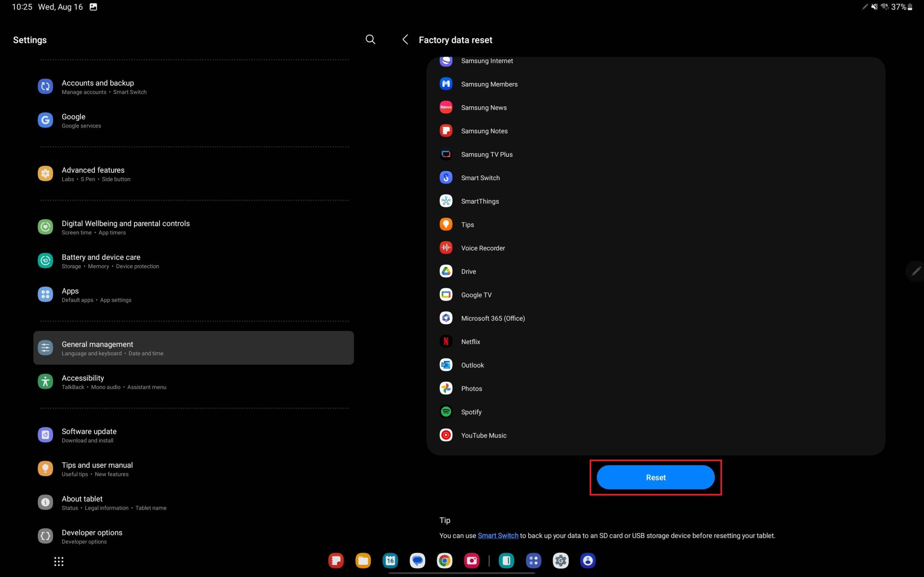Open the Camera app in taskbar
The image size is (924, 577).
pyautogui.click(x=472, y=561)
